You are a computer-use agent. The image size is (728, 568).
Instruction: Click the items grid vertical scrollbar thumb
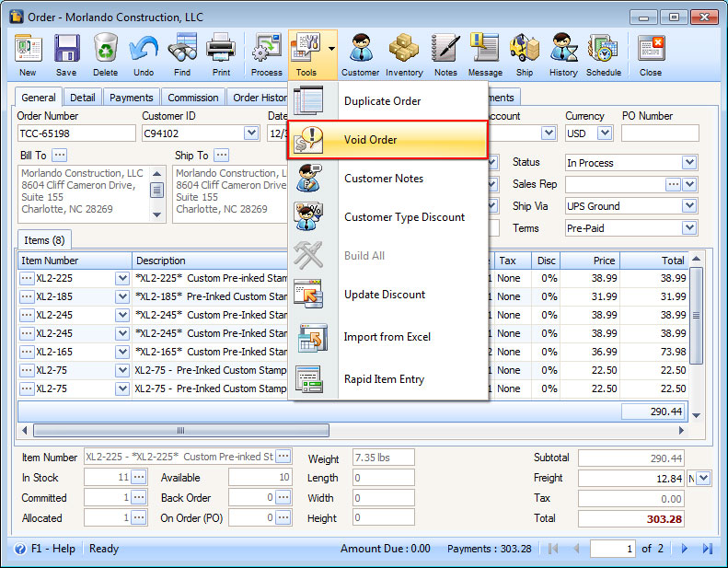coord(696,316)
